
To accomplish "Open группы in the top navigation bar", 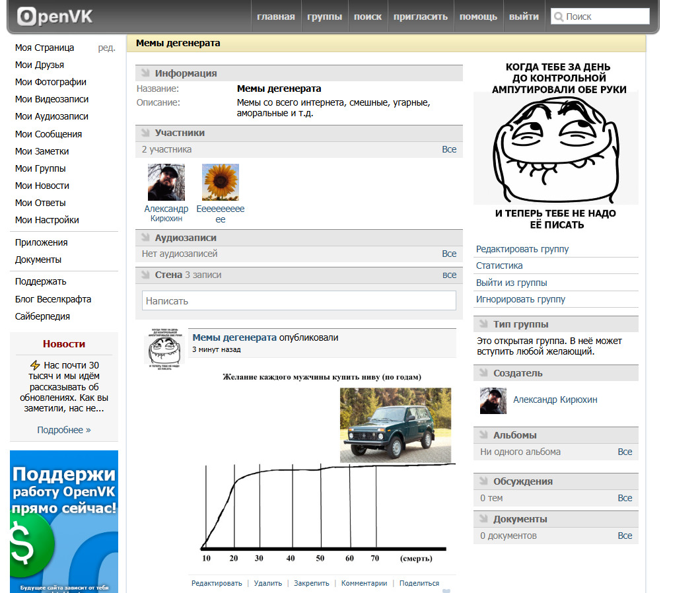I will [324, 17].
